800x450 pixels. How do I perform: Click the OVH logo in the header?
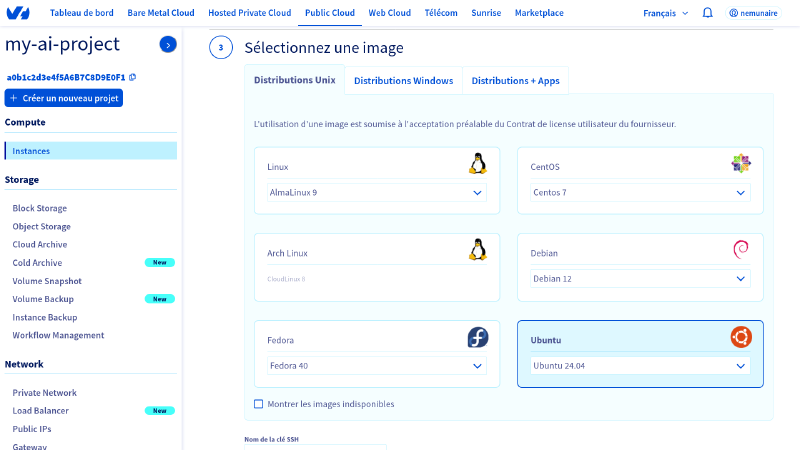[x=18, y=13]
